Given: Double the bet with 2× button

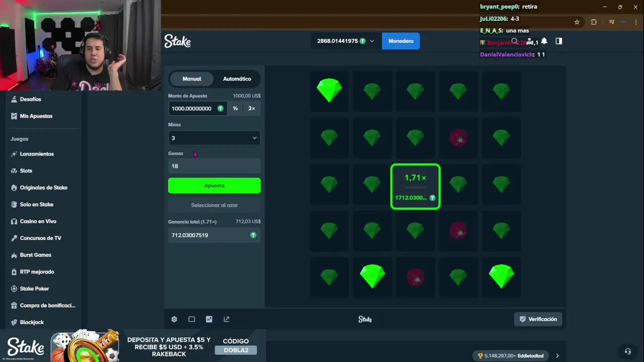Looking at the screenshot, I should 252,109.
